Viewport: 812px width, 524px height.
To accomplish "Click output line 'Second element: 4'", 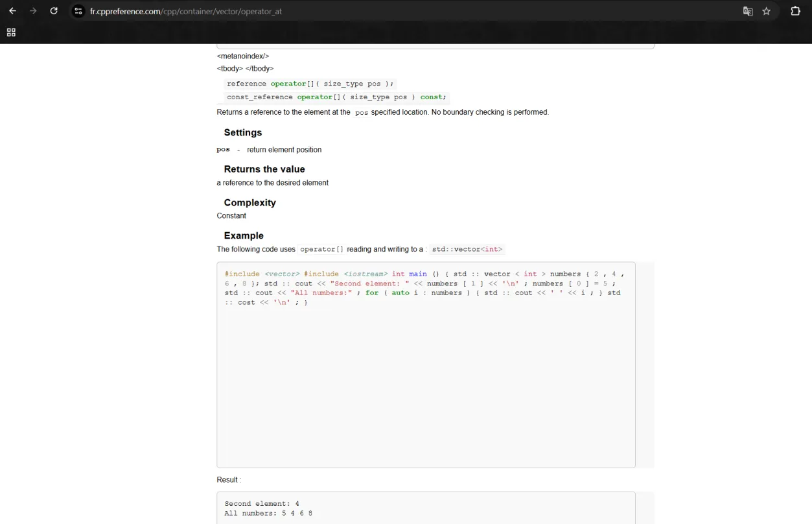I will [262, 504].
